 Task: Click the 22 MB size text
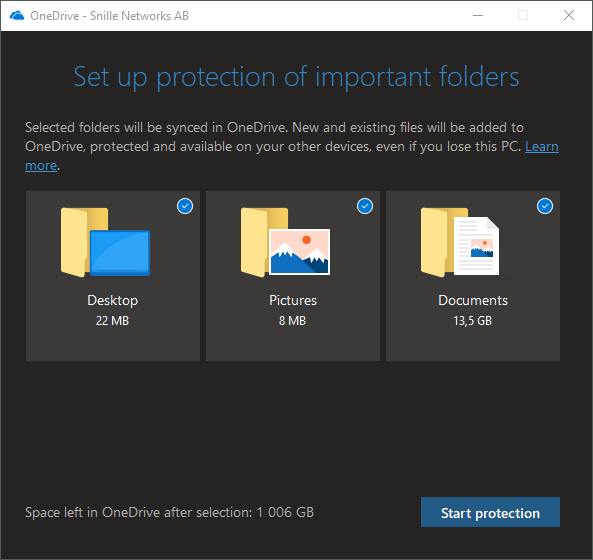[x=112, y=321]
